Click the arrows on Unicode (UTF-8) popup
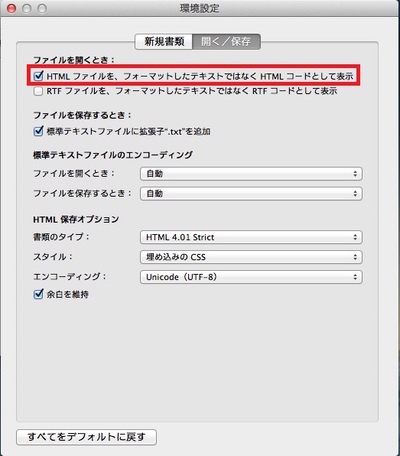The width and height of the screenshot is (400, 456). (x=355, y=277)
